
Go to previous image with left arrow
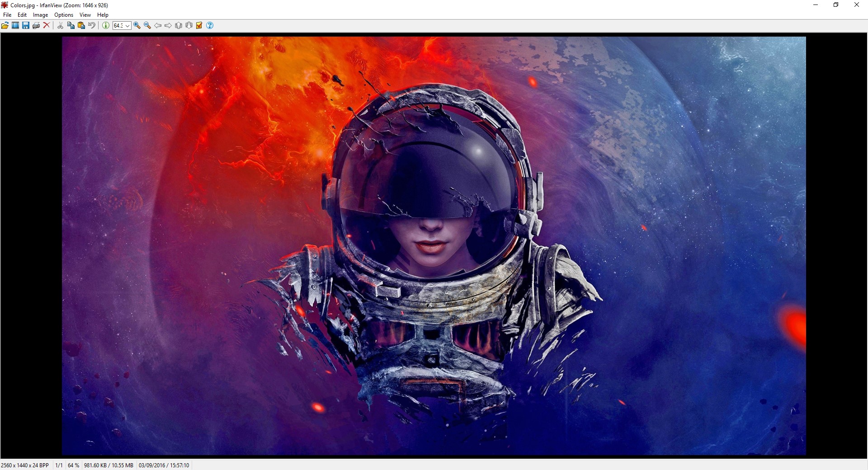158,26
